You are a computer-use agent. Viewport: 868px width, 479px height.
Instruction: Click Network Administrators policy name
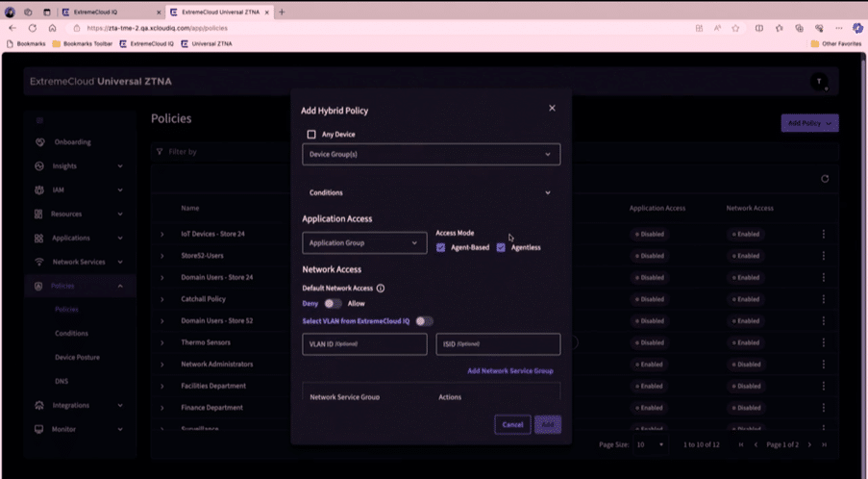tap(217, 365)
